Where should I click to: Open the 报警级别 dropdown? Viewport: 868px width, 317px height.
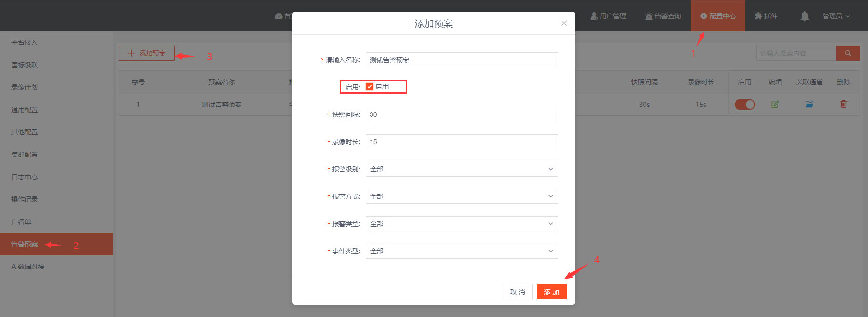pos(462,169)
